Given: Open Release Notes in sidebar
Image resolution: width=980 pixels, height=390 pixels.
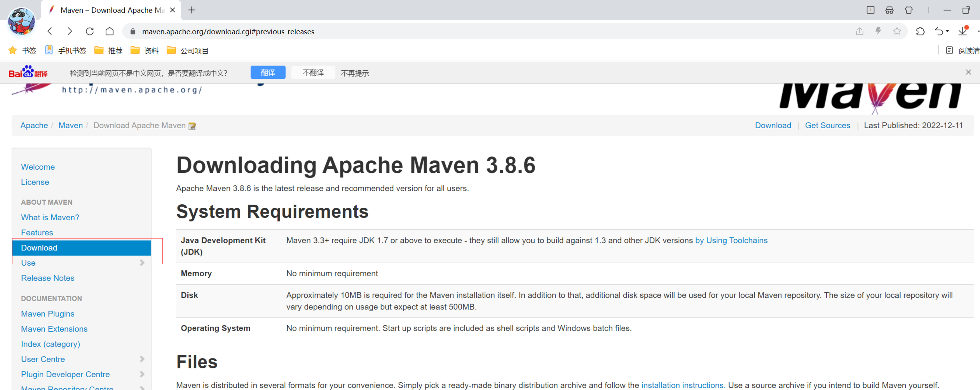Looking at the screenshot, I should [x=48, y=278].
